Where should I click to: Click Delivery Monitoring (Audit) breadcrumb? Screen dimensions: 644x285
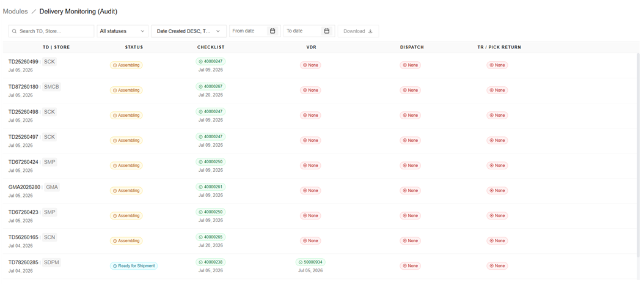[78, 12]
